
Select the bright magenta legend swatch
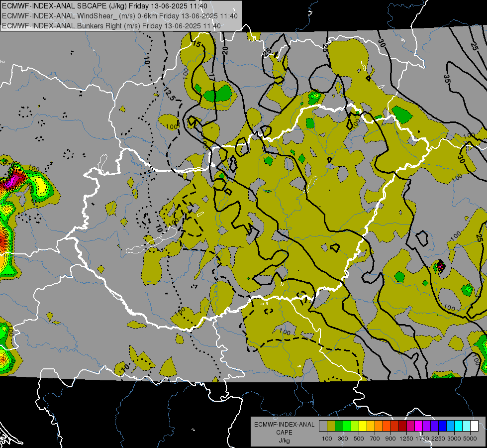click(x=419, y=426)
